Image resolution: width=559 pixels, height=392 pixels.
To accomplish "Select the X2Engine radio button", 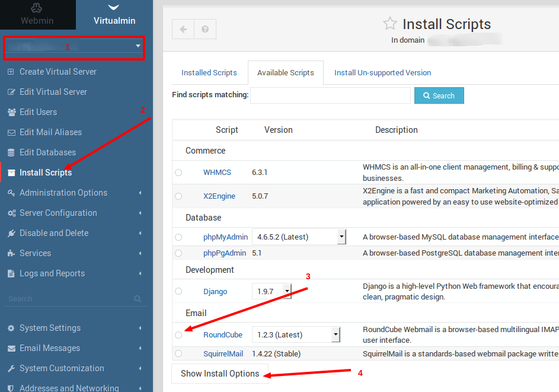I will pyautogui.click(x=178, y=196).
